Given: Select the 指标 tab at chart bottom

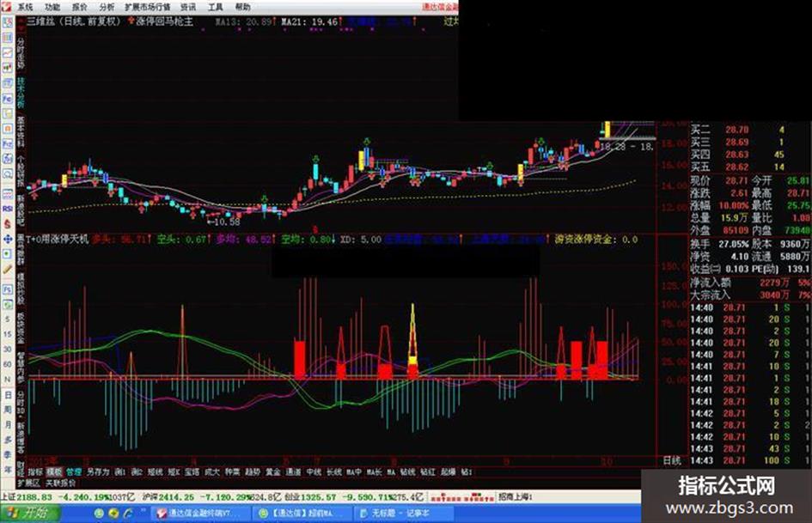Looking at the screenshot, I should (35, 471).
